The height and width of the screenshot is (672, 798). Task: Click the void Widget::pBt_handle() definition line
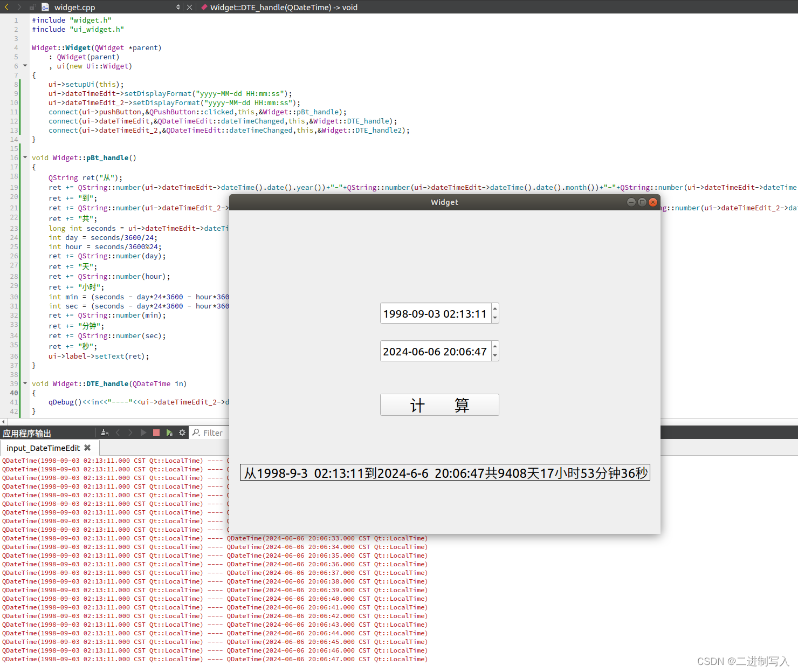pyautogui.click(x=84, y=157)
